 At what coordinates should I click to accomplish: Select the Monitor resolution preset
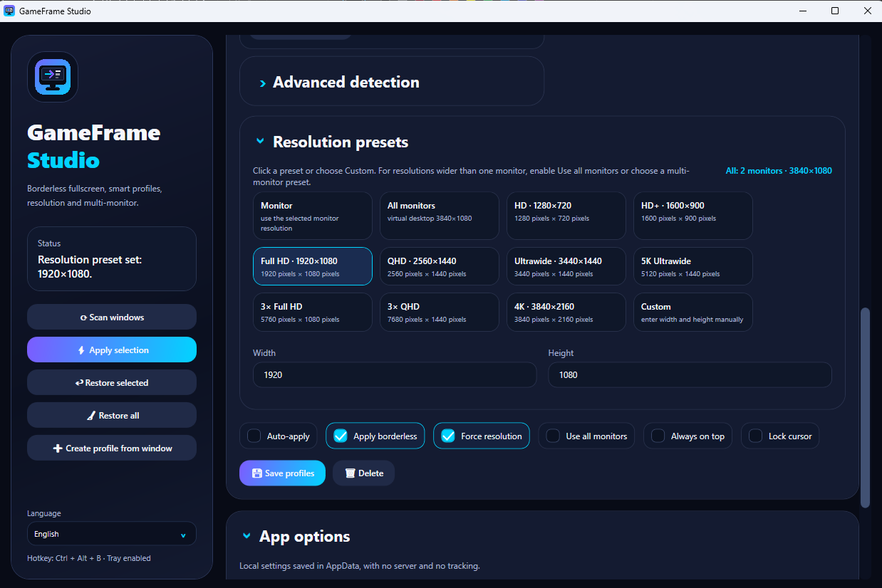(x=313, y=216)
